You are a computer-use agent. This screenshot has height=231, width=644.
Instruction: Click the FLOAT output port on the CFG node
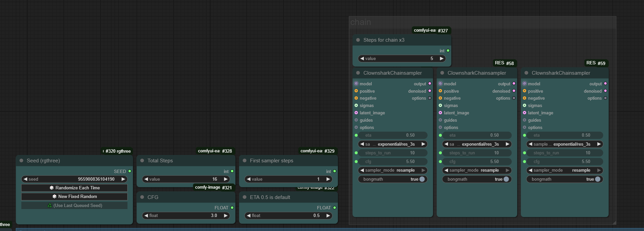point(232,208)
